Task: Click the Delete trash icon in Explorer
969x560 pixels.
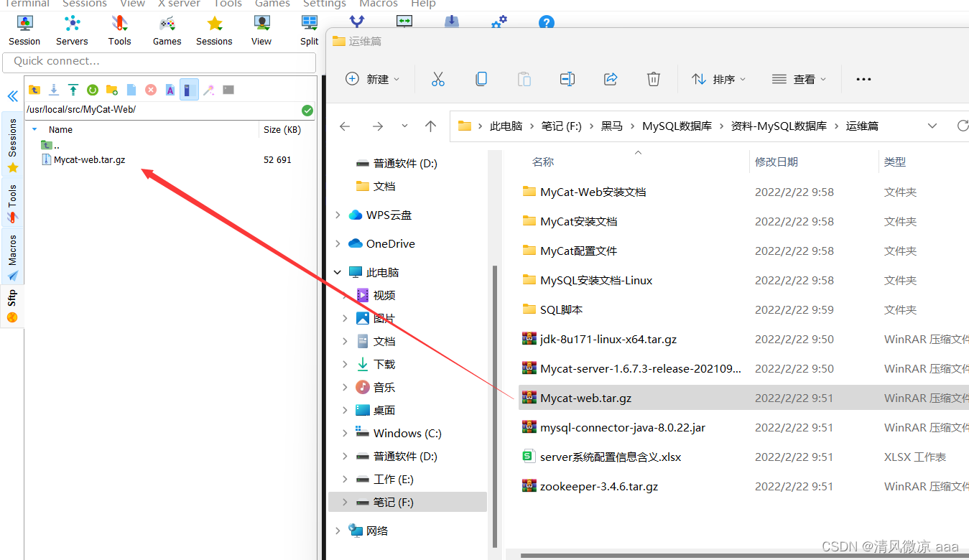Action: [x=654, y=79]
